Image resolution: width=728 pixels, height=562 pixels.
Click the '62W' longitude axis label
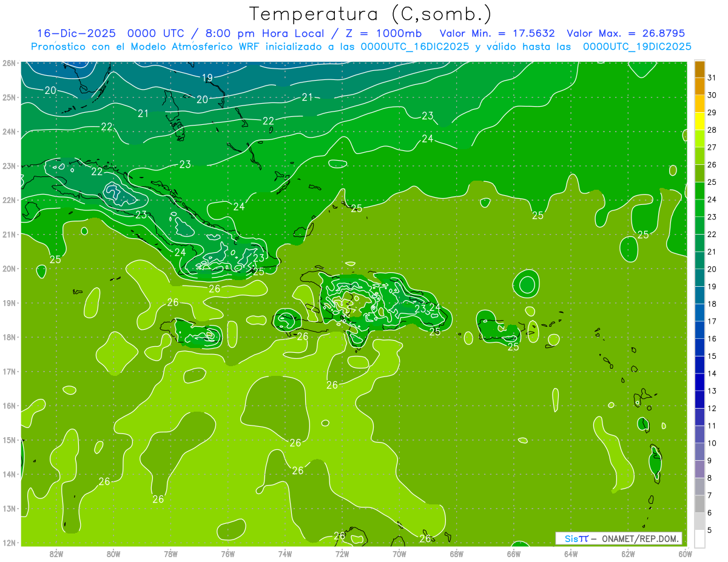(x=628, y=553)
